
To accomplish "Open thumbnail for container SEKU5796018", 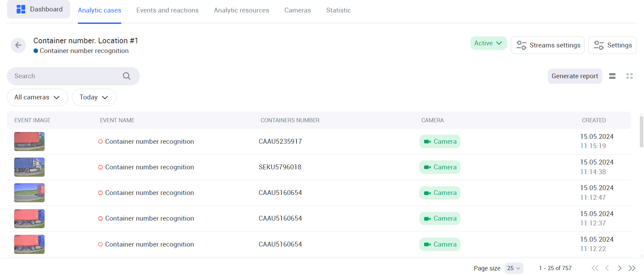I will (29, 167).
